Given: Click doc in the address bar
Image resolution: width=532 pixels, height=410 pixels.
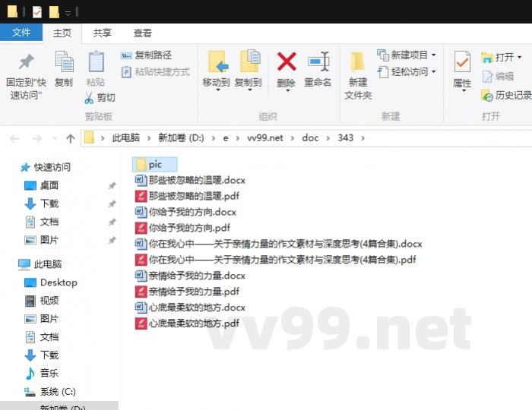Looking at the screenshot, I should pyautogui.click(x=310, y=138).
